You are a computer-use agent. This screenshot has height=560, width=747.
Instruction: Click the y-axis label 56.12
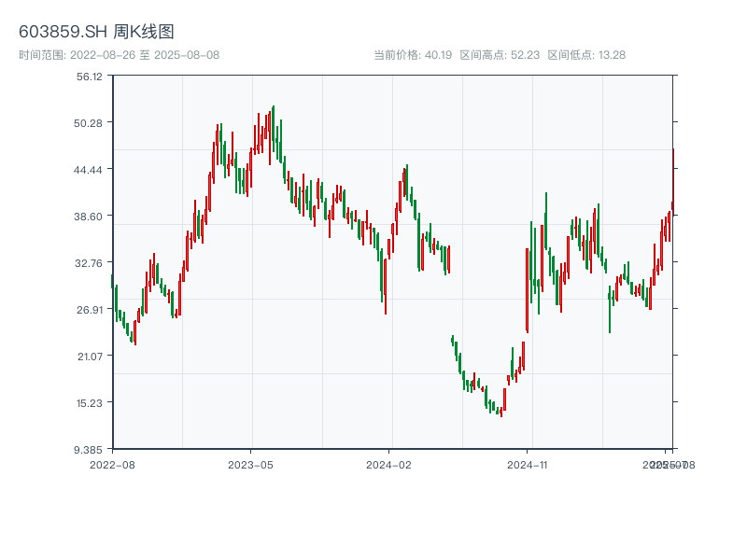[x=90, y=77]
